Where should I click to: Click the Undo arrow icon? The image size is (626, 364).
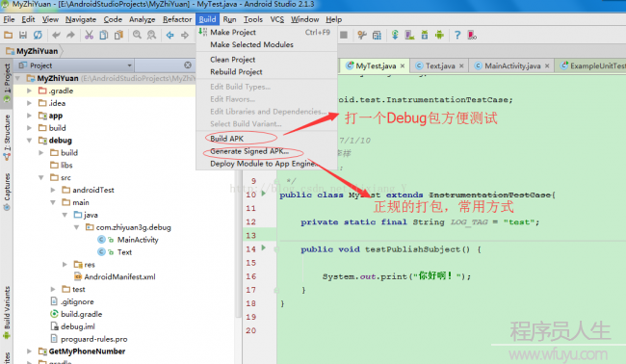pyautogui.click(x=56, y=35)
